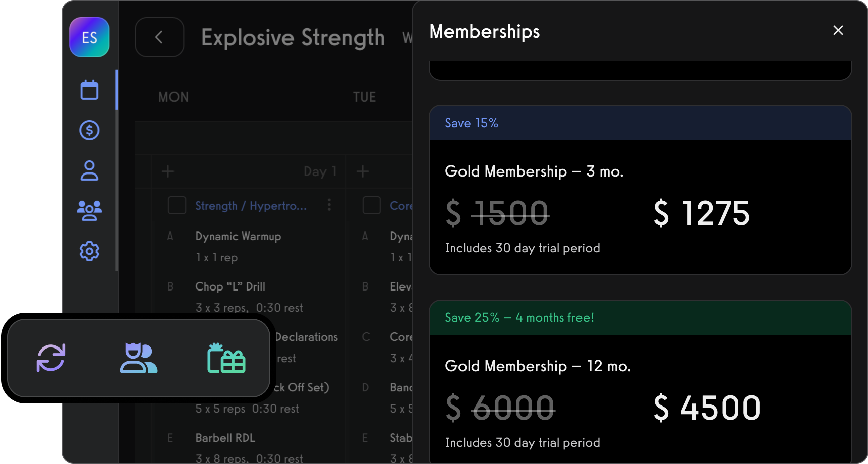The height and width of the screenshot is (464, 868).
Task: Open settings with the gear icon
Action: (89, 251)
